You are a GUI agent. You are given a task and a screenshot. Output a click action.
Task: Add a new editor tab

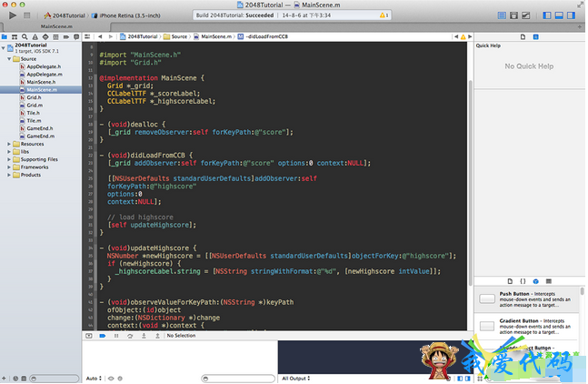point(580,26)
